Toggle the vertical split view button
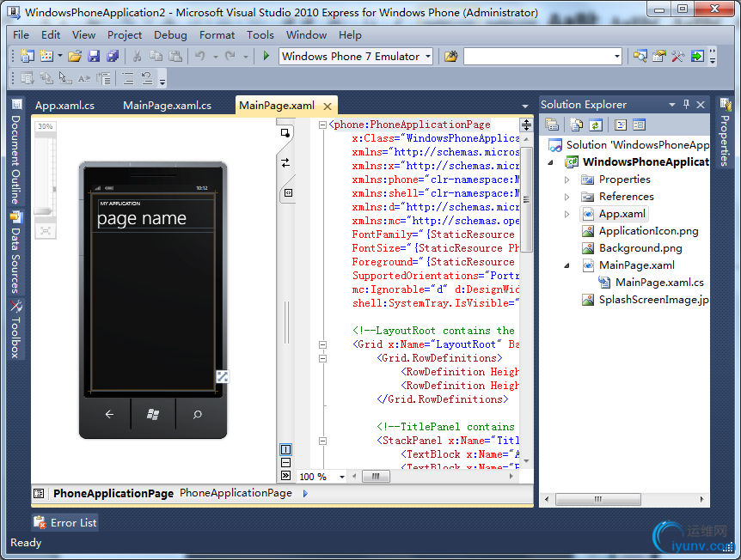Screen dimensions: 741x560 tap(286, 449)
